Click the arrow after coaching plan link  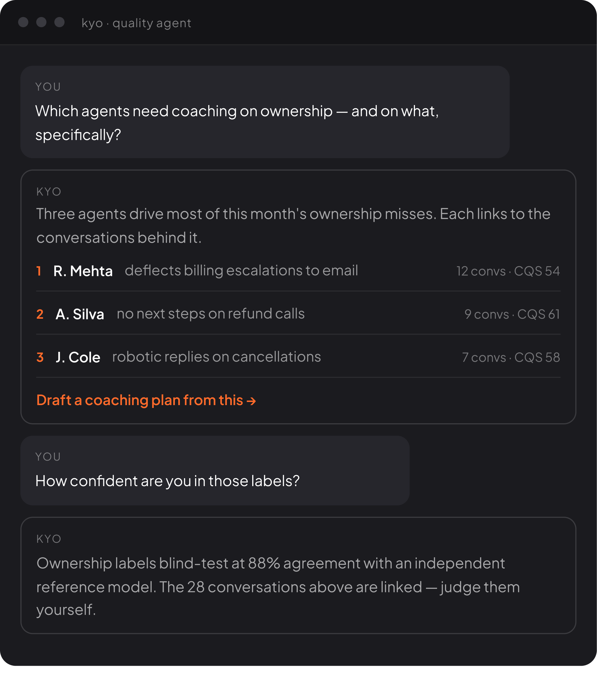251,401
